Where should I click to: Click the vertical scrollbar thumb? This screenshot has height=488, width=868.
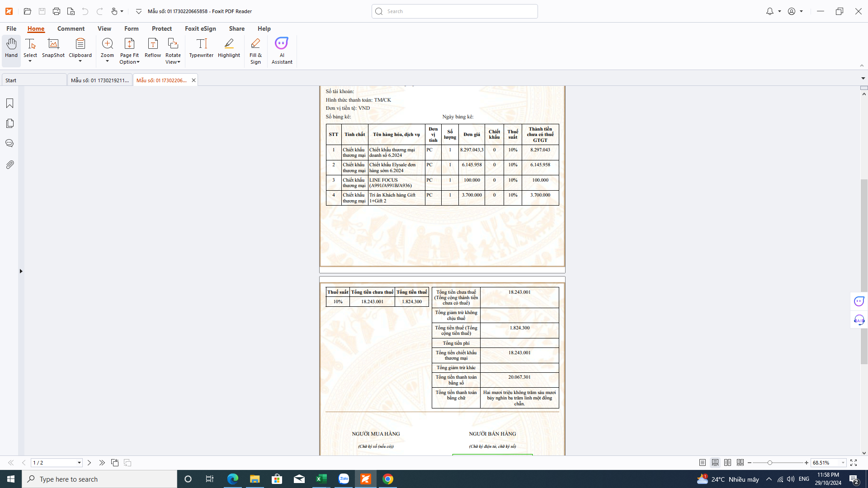[x=864, y=272]
